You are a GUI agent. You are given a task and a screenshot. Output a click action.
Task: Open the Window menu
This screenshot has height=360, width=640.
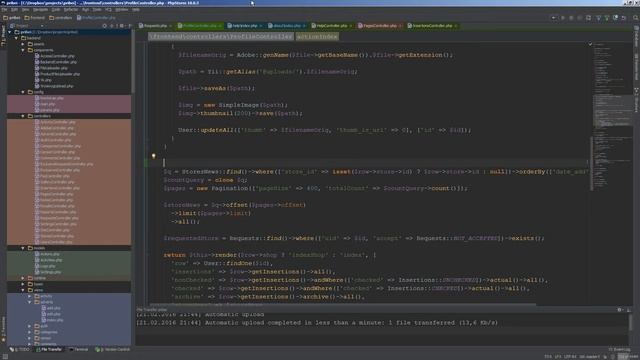(x=122, y=10)
